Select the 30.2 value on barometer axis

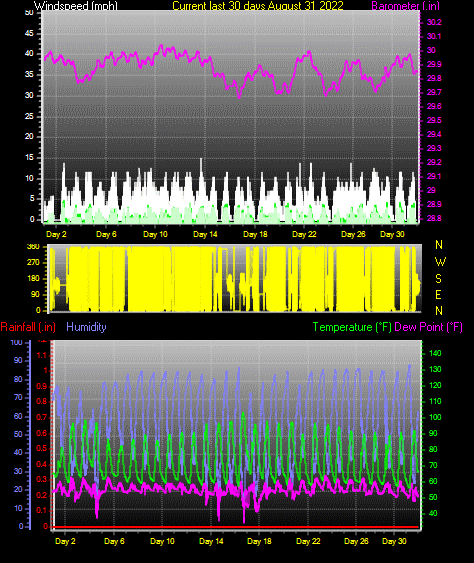tap(434, 22)
